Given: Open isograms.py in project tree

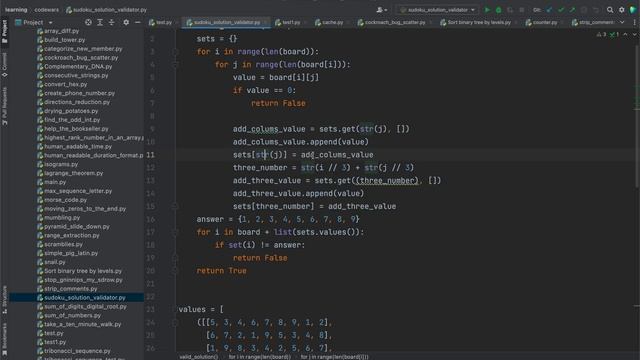Looking at the screenshot, I should click(61, 164).
